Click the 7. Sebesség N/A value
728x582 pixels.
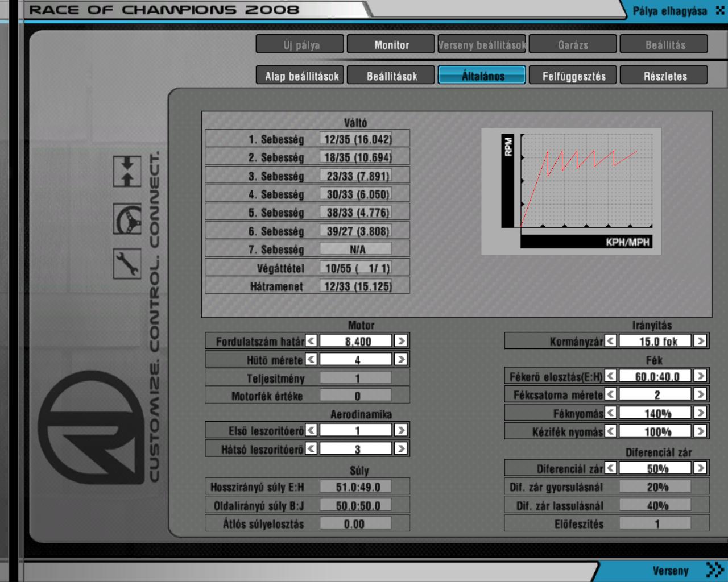point(356,249)
